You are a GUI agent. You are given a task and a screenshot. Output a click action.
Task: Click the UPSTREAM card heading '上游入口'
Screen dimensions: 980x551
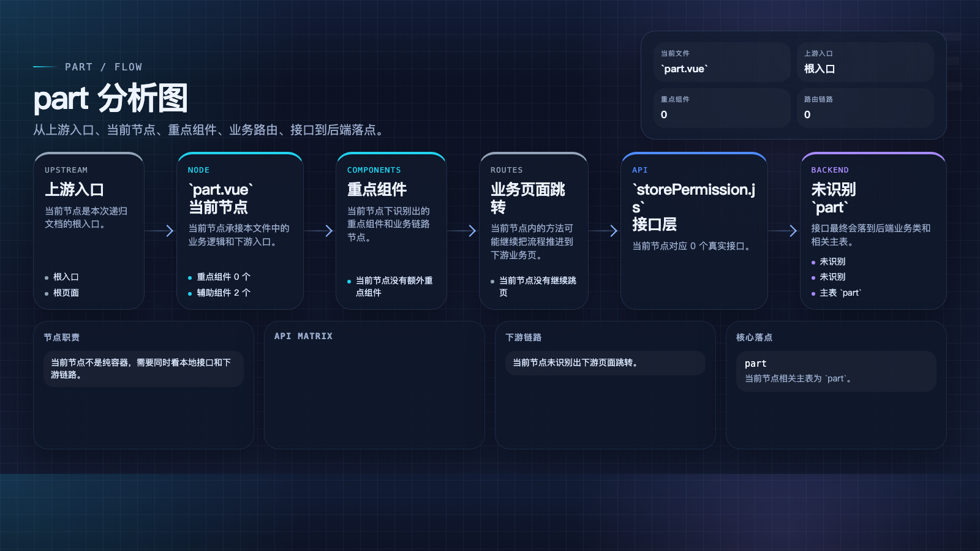pyautogui.click(x=74, y=189)
